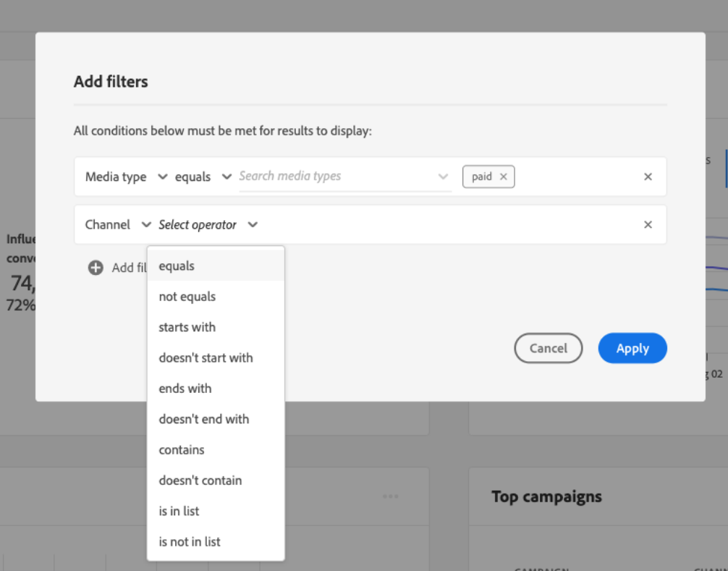This screenshot has width=728, height=571.
Task: Click the Select operator dropdown
Action: [x=208, y=224]
